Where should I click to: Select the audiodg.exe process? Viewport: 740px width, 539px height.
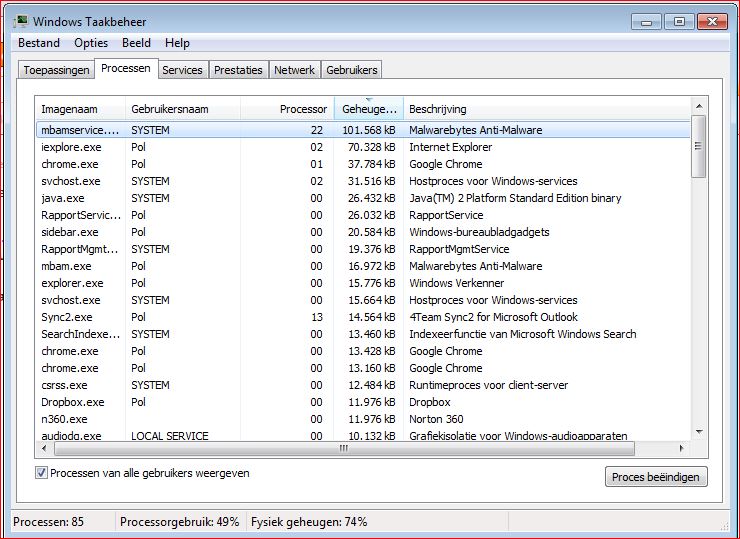click(363, 435)
